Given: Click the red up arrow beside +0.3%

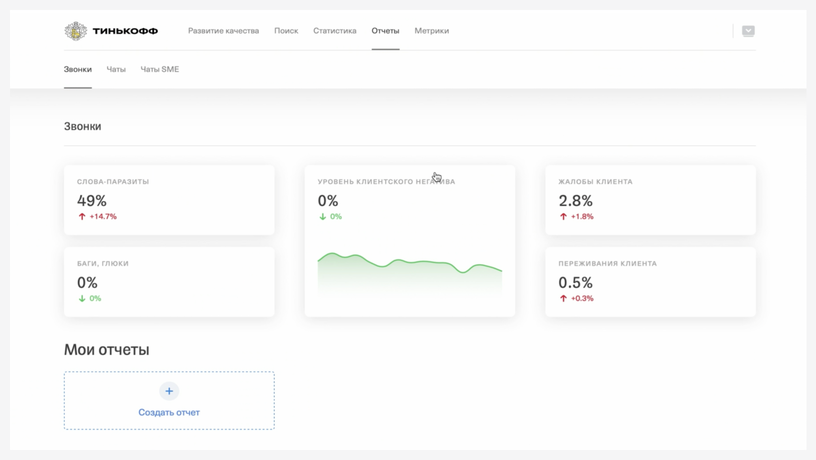Looking at the screenshot, I should tap(563, 298).
